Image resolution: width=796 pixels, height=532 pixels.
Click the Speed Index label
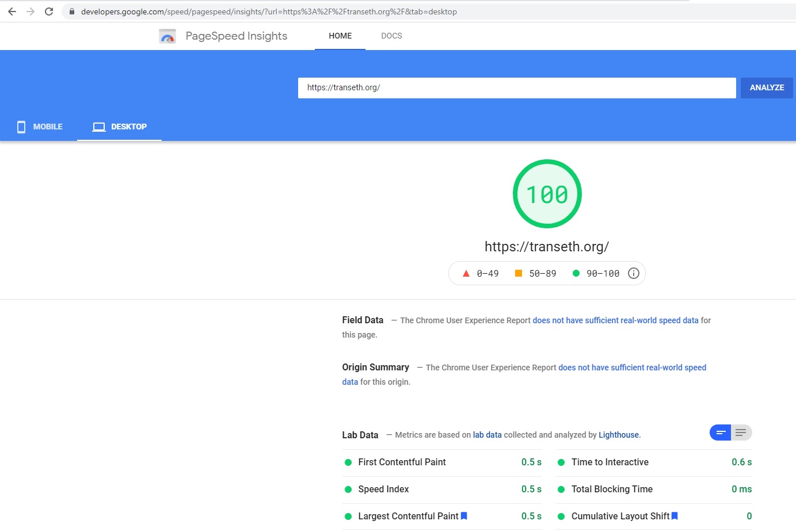tap(383, 489)
